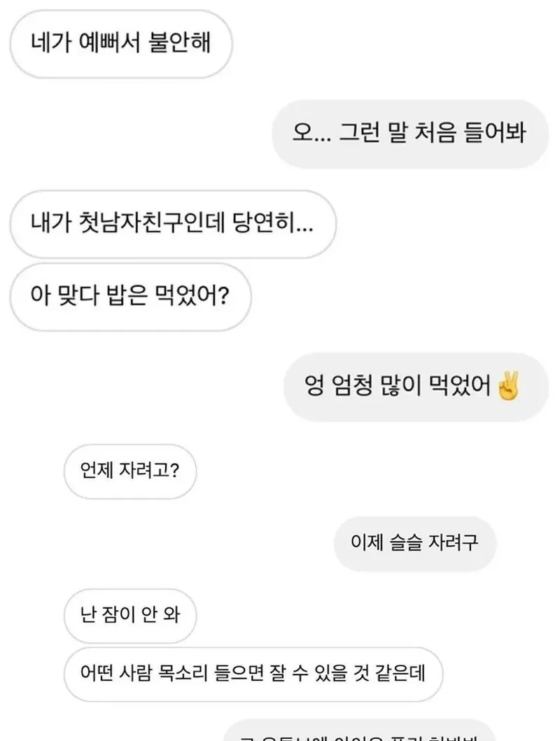Tap the partially visible bubble at bottom
Screen dimensions: 560x741
[358, 731]
